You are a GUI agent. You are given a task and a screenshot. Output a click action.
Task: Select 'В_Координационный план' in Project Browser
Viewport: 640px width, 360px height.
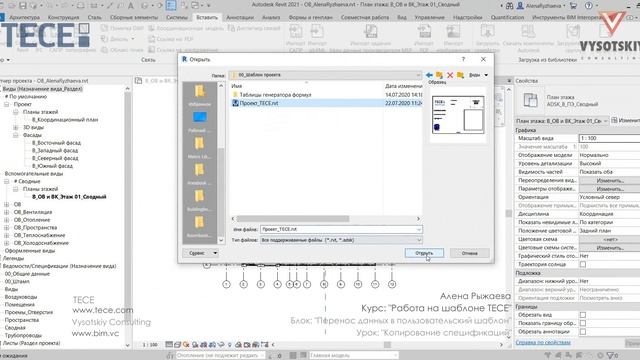(x=65, y=120)
